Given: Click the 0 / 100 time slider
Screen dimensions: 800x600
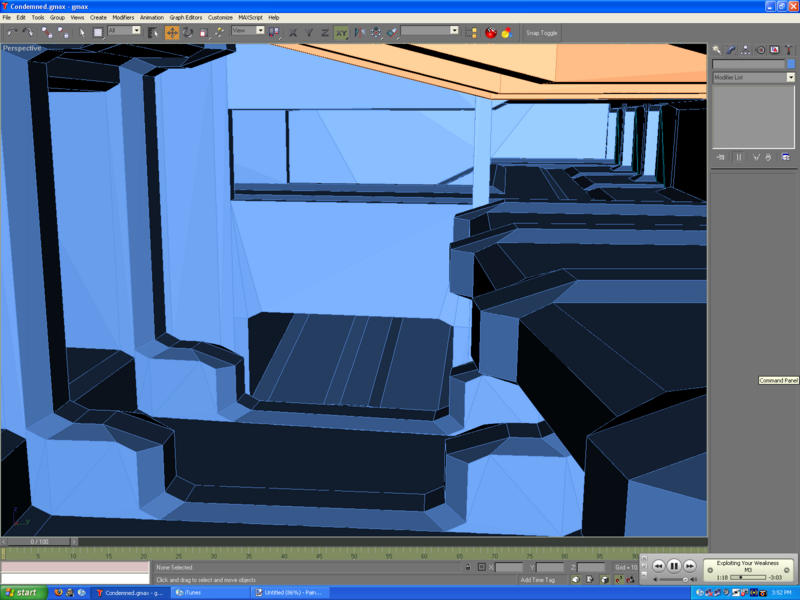Looking at the screenshot, I should pyautogui.click(x=39, y=541).
